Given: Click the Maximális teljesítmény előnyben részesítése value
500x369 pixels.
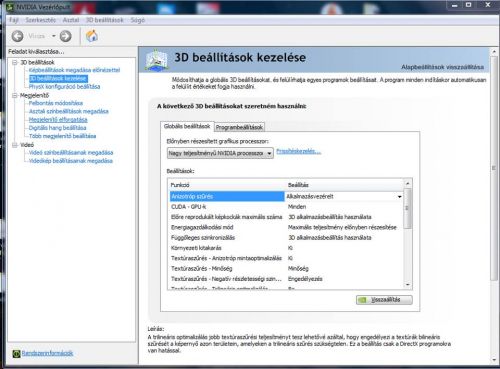Looking at the screenshot, I should (342, 227).
